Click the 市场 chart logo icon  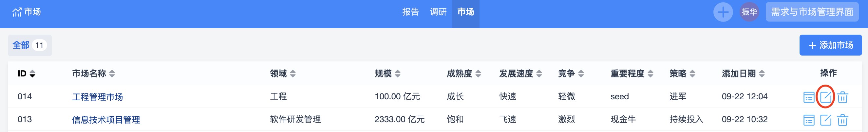point(16,12)
